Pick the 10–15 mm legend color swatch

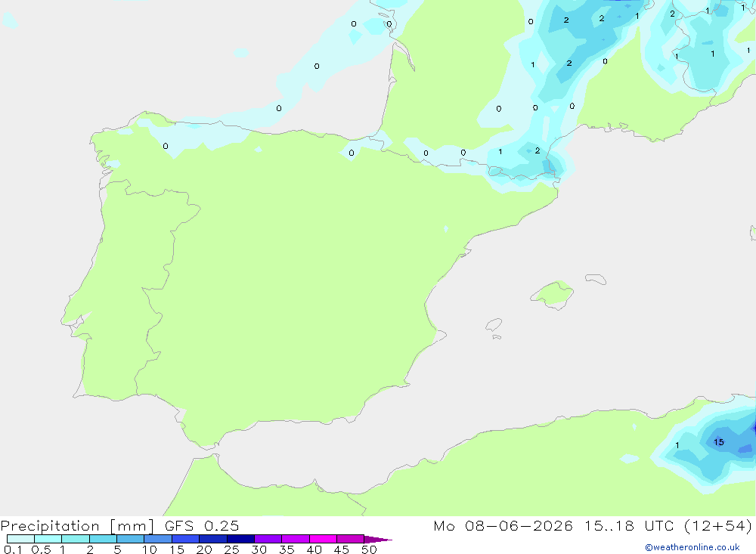click(158, 539)
